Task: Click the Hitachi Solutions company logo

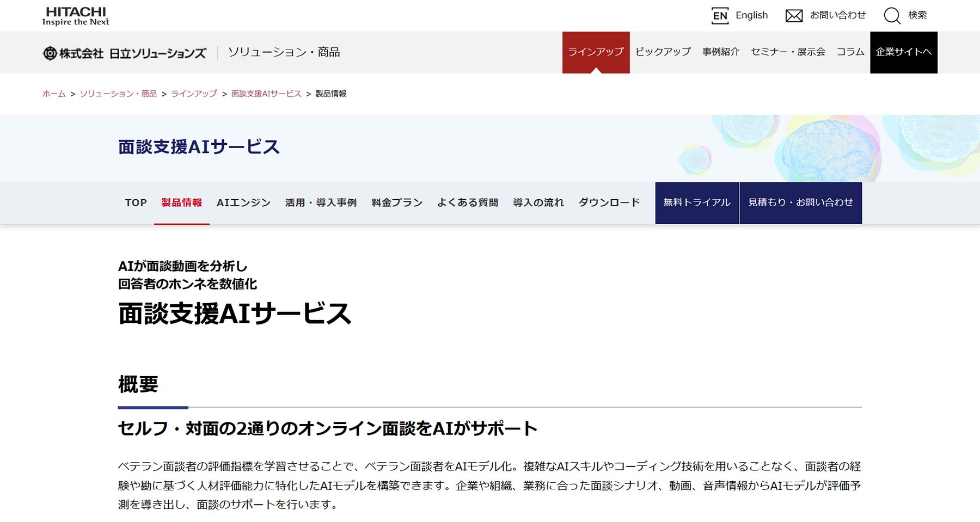Action: click(x=125, y=53)
